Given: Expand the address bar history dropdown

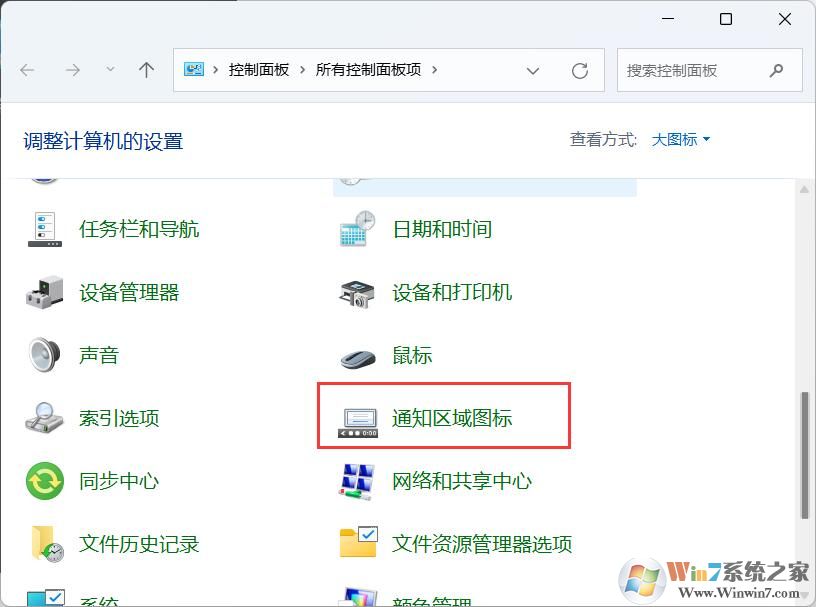Looking at the screenshot, I should (x=533, y=70).
